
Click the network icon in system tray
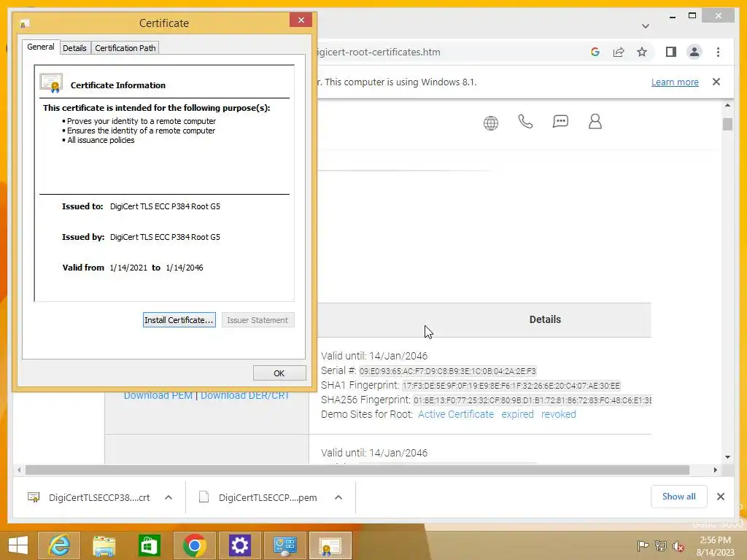(x=660, y=545)
